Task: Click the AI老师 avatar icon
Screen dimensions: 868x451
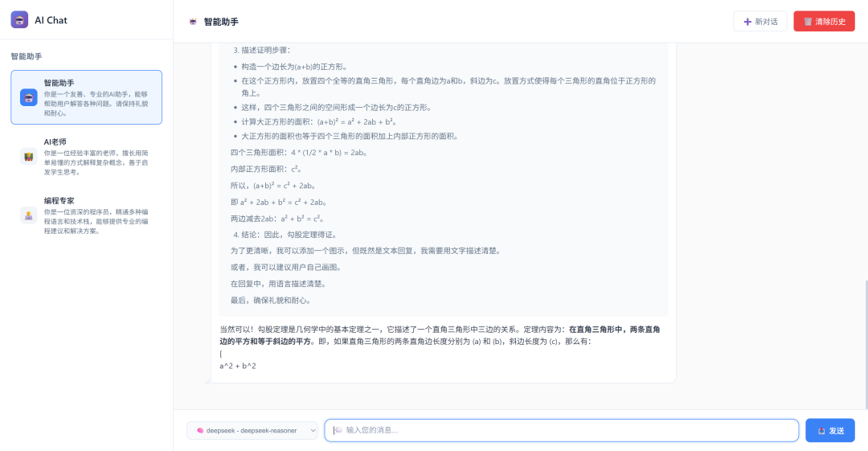Action: pos(29,156)
